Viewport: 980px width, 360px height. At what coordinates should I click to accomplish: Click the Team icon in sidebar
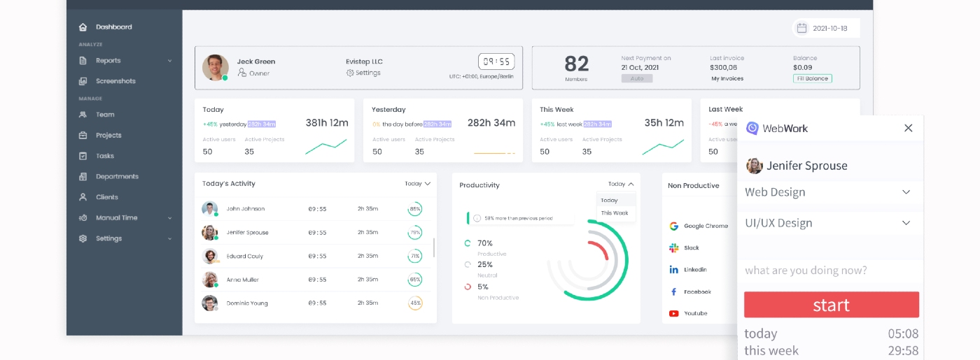(x=83, y=115)
